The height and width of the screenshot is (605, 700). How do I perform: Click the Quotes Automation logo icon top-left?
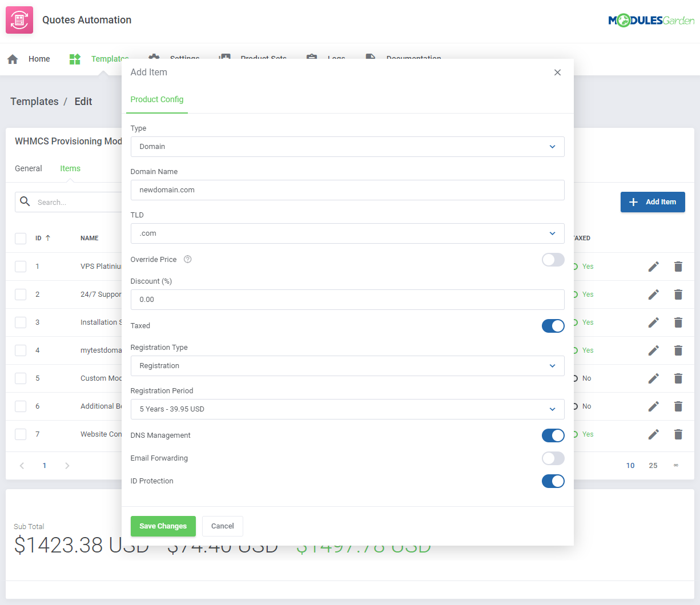[19, 19]
